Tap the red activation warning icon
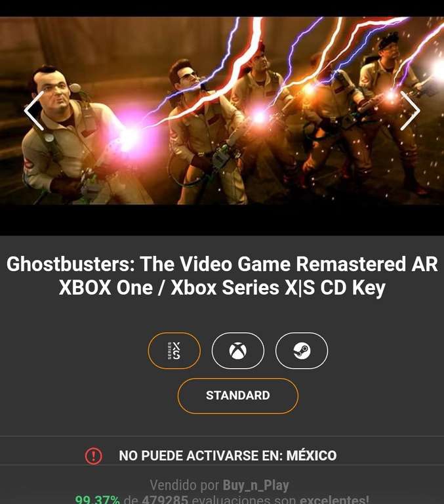The image size is (444, 504). pyautogui.click(x=94, y=455)
